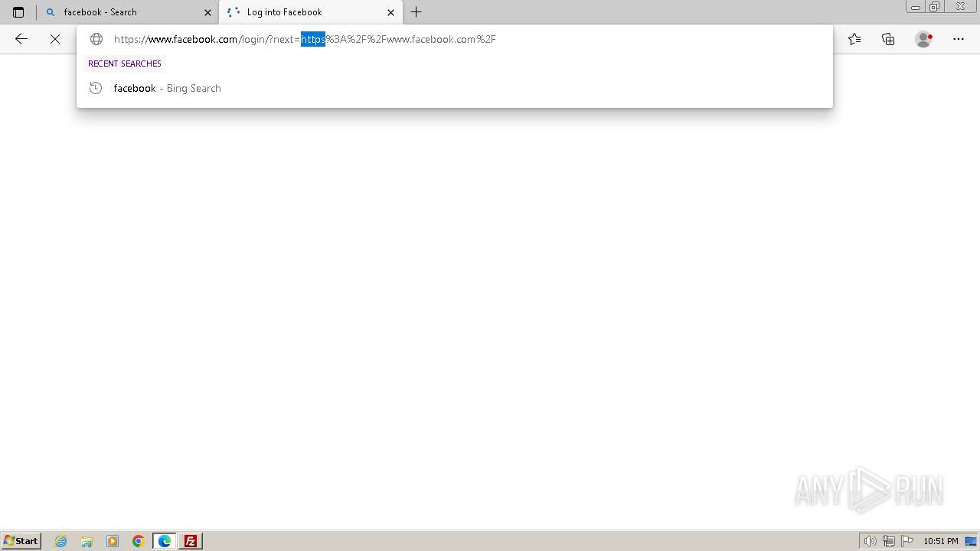980x551 pixels.
Task: Open File Explorer folder in taskbar
Action: (x=87, y=541)
